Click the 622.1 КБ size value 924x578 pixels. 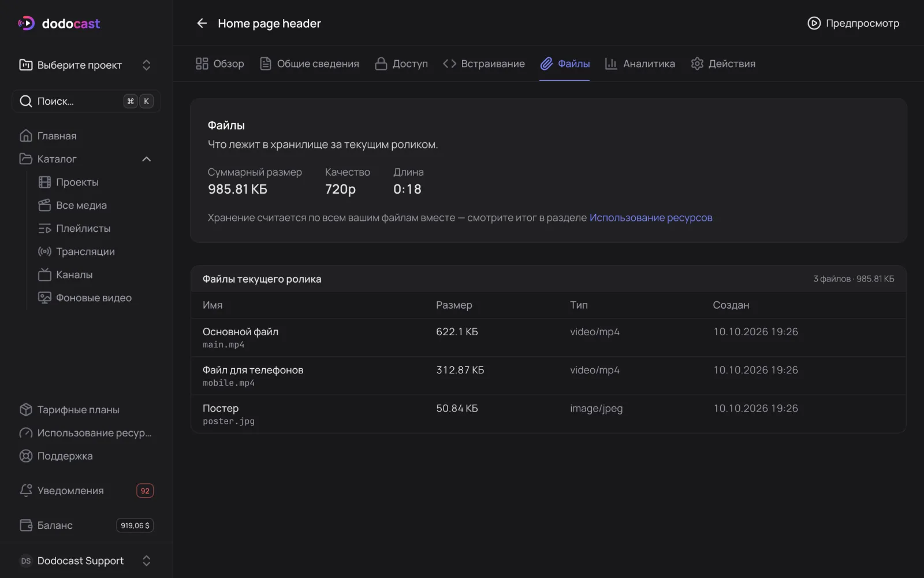coord(457,332)
